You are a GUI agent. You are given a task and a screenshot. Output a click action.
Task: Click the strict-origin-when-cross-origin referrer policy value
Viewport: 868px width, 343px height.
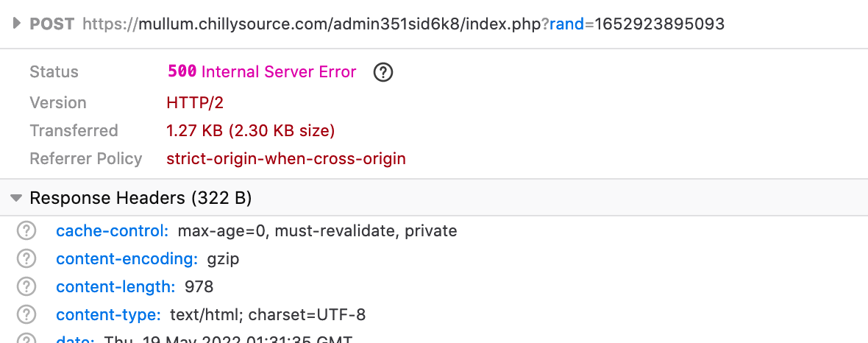286,159
